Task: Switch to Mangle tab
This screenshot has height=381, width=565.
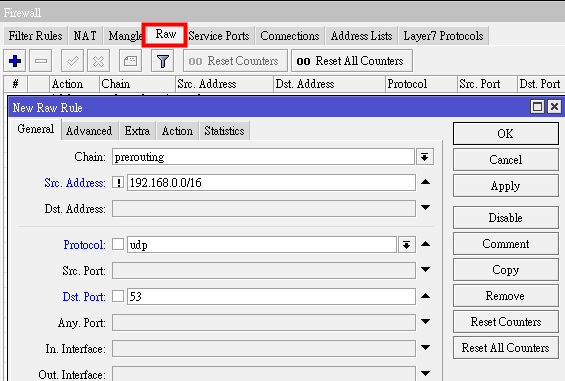Action: point(124,36)
